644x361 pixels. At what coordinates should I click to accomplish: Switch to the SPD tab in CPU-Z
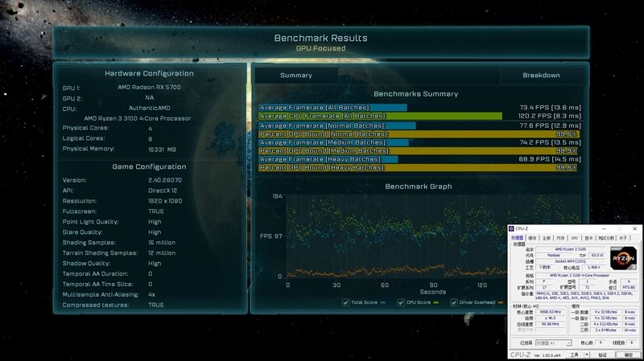click(x=574, y=238)
